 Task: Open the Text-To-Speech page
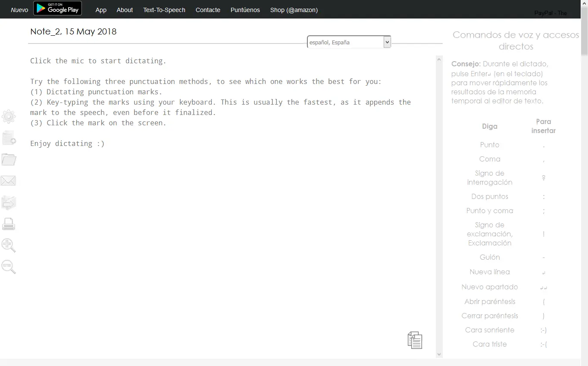(164, 10)
